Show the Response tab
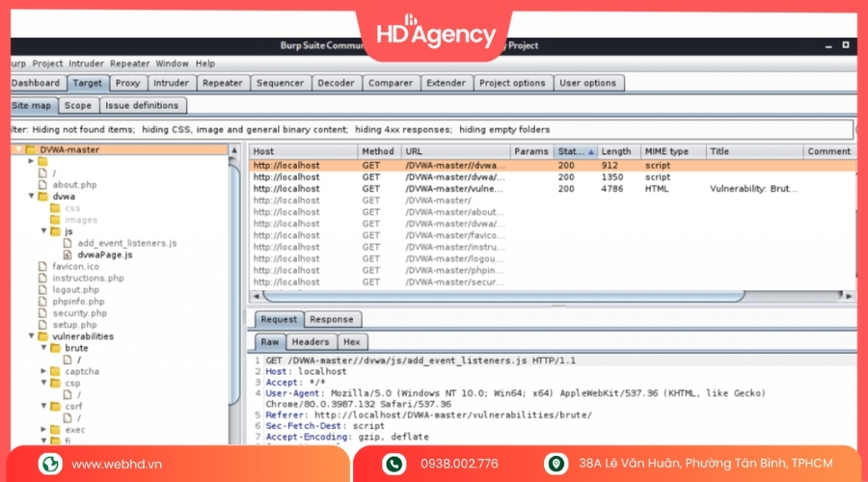 click(332, 319)
